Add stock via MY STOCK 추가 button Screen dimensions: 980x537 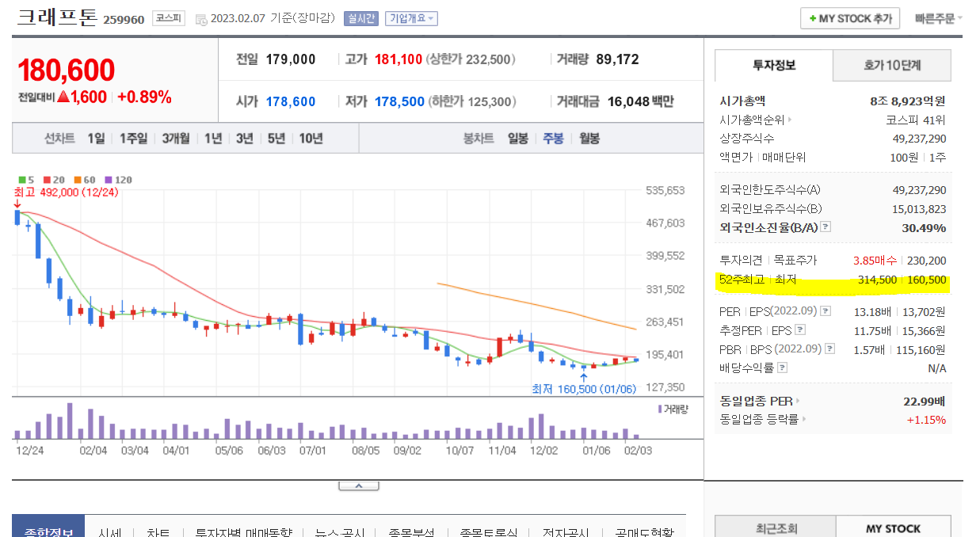(850, 18)
